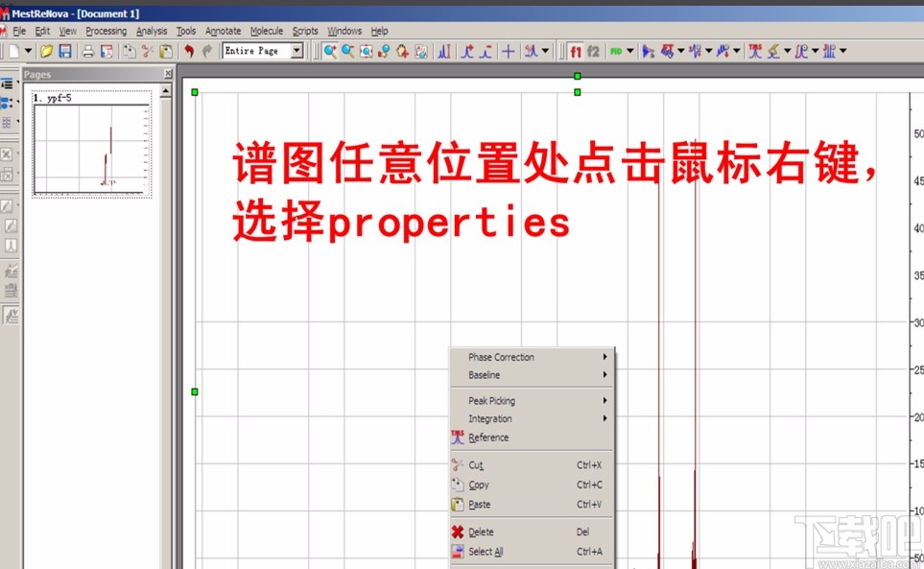This screenshot has width=924, height=569.
Task: Expand dropdown beside the cut mode icon
Action: pyautogui.click(x=545, y=51)
